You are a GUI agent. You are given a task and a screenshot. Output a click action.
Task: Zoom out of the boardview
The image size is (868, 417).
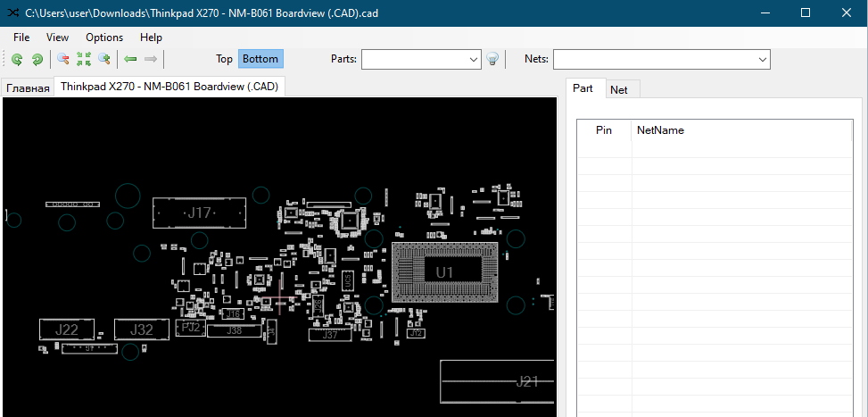63,59
